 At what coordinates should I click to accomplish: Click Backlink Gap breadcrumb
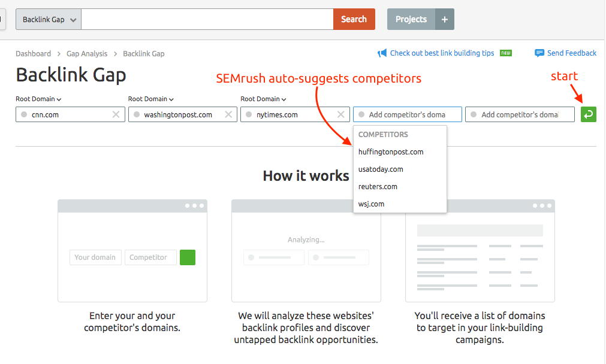(x=144, y=54)
